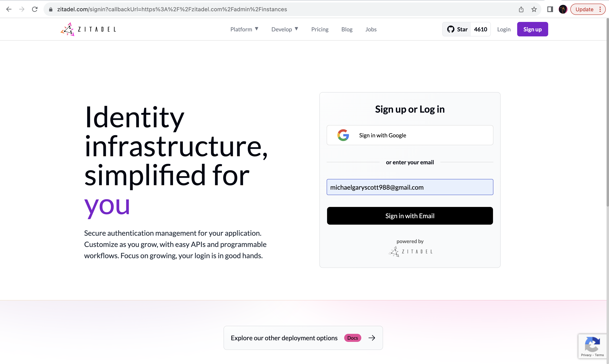The width and height of the screenshot is (609, 364).
Task: Select the email address input field
Action: pos(410,187)
